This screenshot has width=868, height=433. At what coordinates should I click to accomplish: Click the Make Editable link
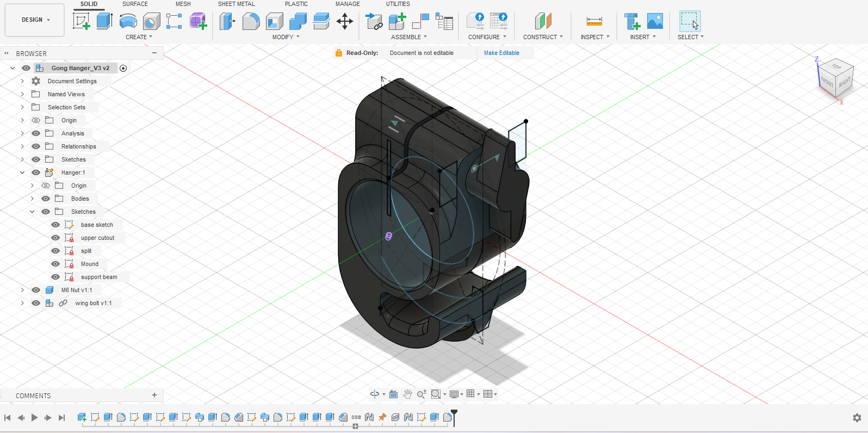[501, 53]
